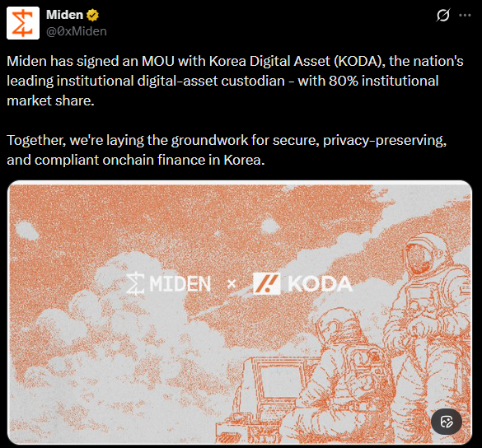Viewport: 482px width, 448px height.
Task: Click the edit image icon on the photo
Action: tap(447, 422)
